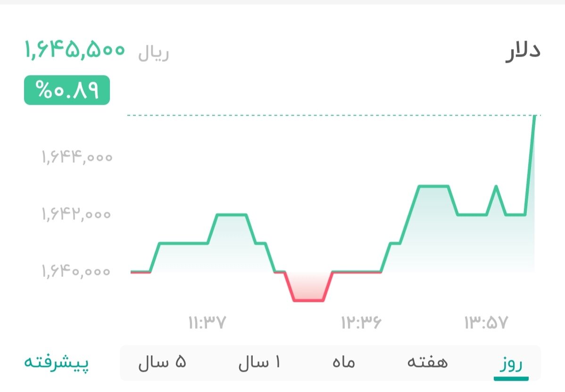Click the ریال currency label
This screenshot has width=565, height=392.
[155, 53]
